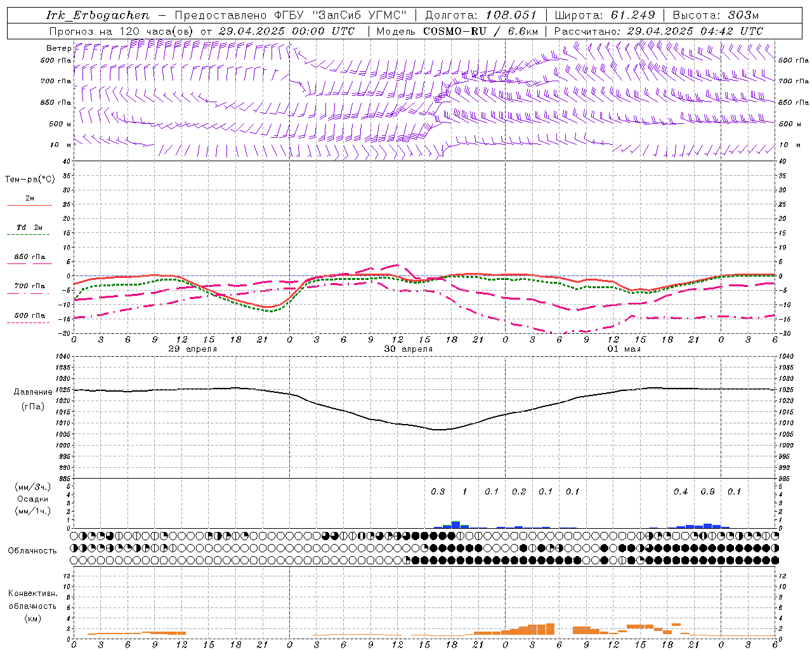Image resolution: width=812 pixels, height=650 pixels.
Task: Click the station name Irk_Erbogachen
Action: pos(98,15)
